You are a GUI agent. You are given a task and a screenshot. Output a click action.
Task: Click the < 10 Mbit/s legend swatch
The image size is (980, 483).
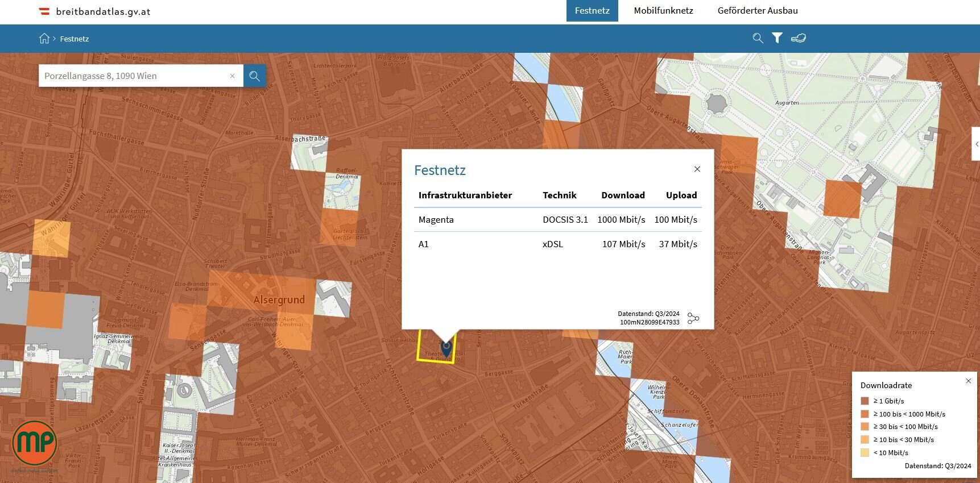(865, 453)
